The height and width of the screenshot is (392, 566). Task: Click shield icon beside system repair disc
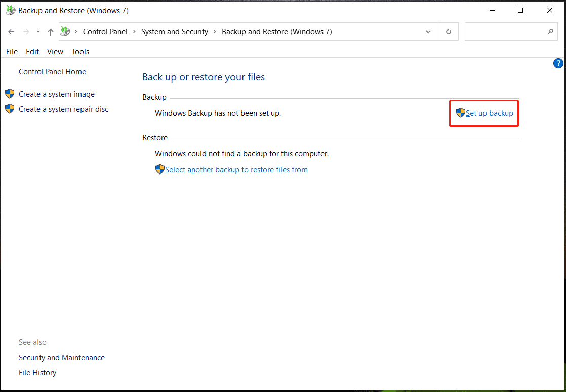[x=10, y=109]
